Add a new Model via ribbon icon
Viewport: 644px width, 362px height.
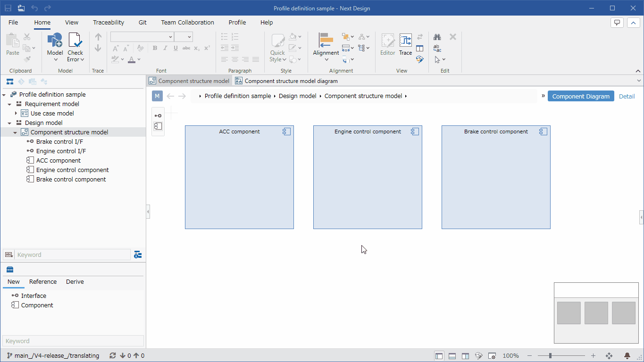pyautogui.click(x=55, y=41)
